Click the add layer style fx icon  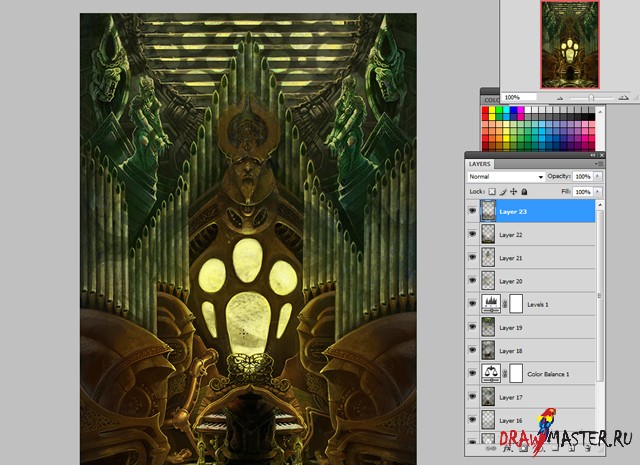(x=507, y=448)
